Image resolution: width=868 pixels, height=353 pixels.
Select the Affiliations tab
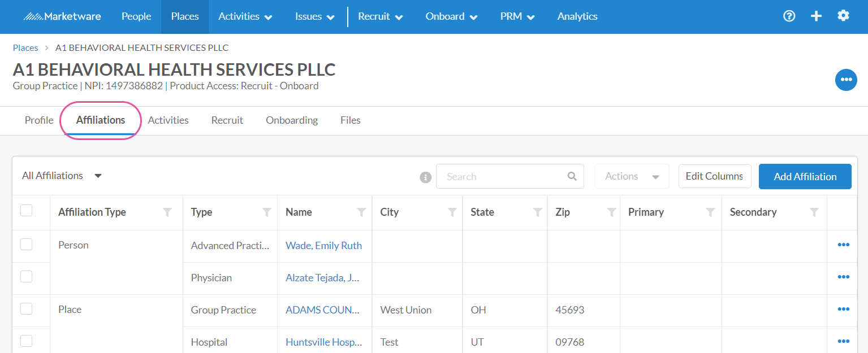point(101,120)
